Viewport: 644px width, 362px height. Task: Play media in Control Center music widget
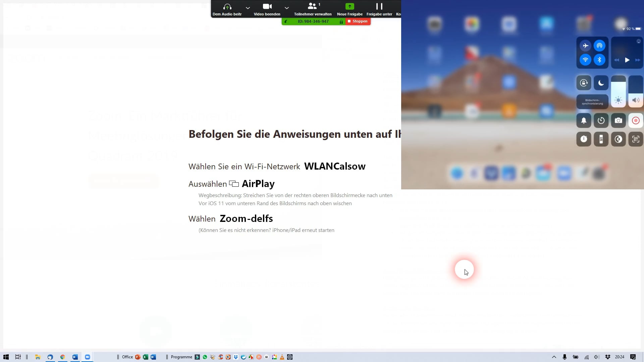[627, 60]
